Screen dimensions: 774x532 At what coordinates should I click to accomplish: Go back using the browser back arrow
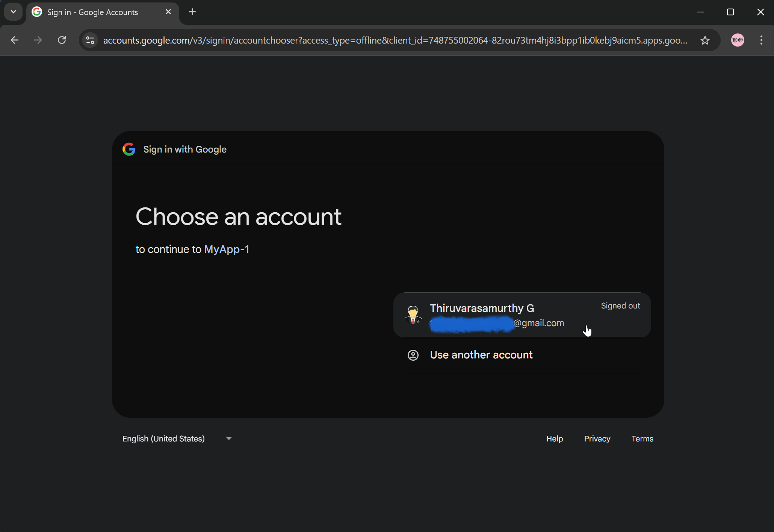15,40
